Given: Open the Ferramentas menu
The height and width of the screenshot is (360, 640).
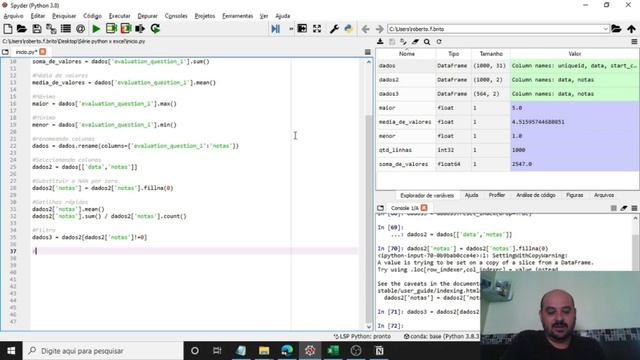Looking at the screenshot, I should tap(238, 16).
